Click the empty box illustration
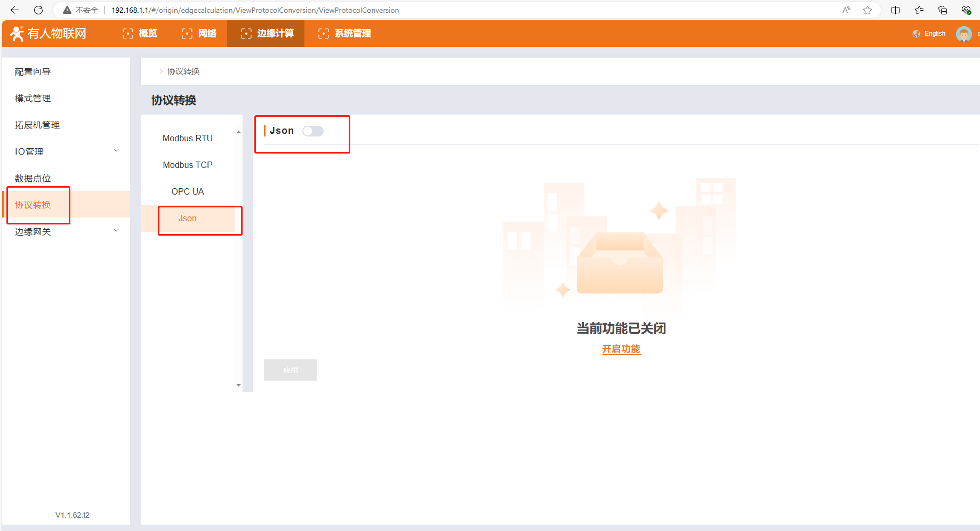980x531 pixels. (x=620, y=262)
